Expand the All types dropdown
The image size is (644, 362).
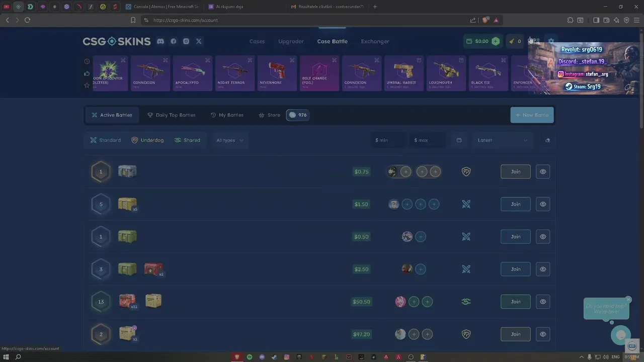229,140
